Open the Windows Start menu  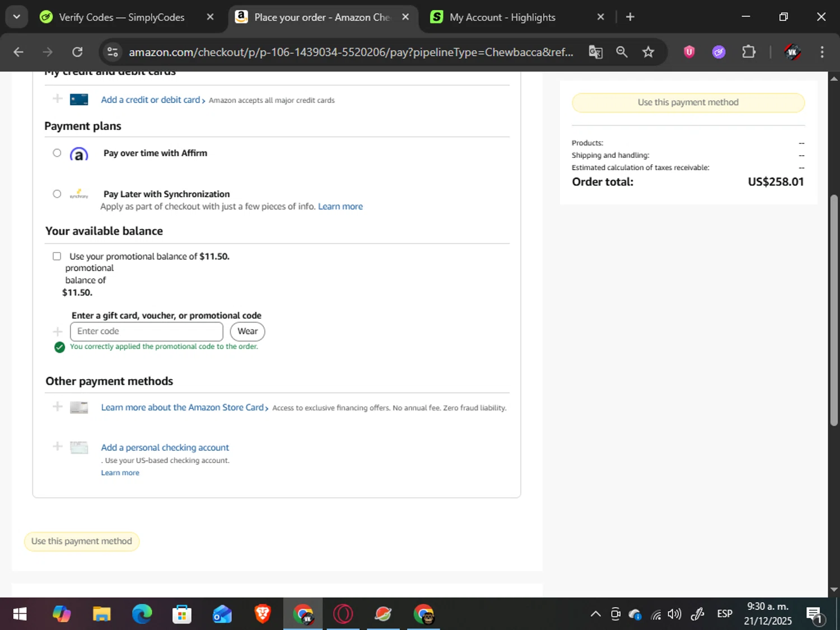20,614
